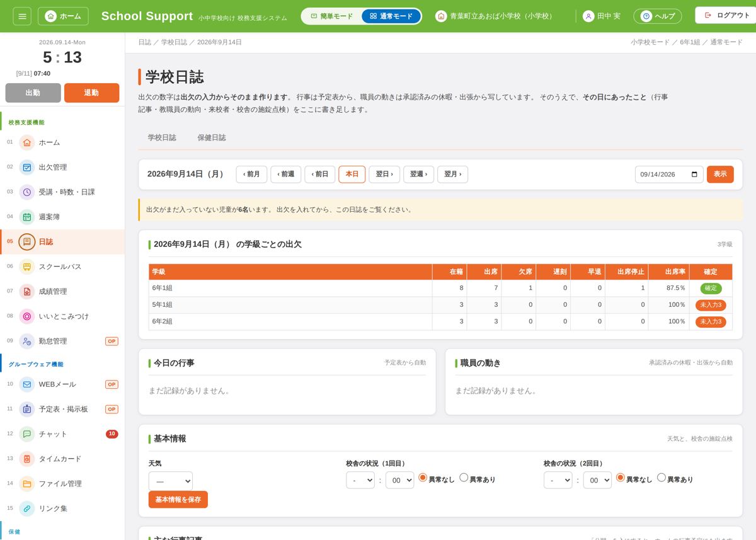Go to ‹ 前日 previous day
The height and width of the screenshot is (540, 756).
pyautogui.click(x=320, y=175)
